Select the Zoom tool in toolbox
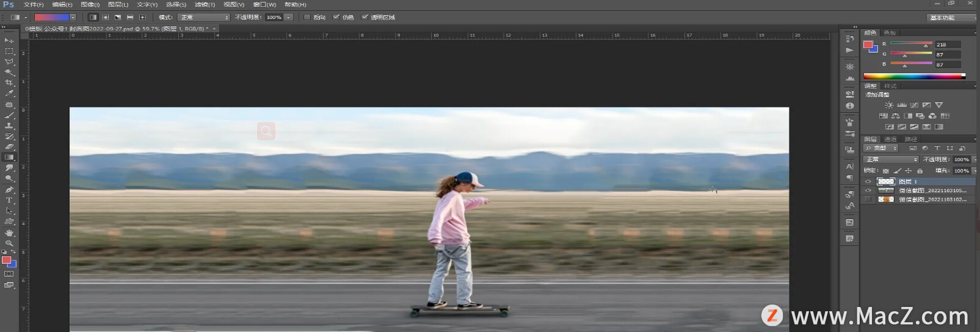This screenshot has height=332, width=980. coord(9,243)
